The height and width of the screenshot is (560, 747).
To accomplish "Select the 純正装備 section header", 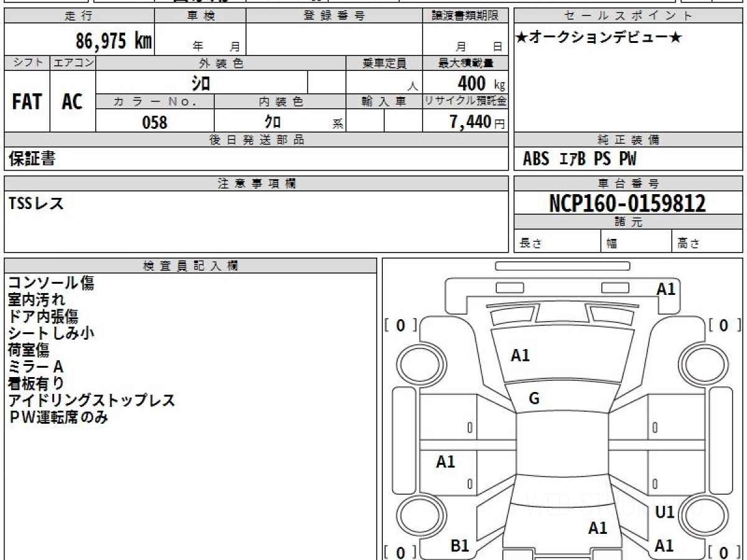I will click(629, 141).
